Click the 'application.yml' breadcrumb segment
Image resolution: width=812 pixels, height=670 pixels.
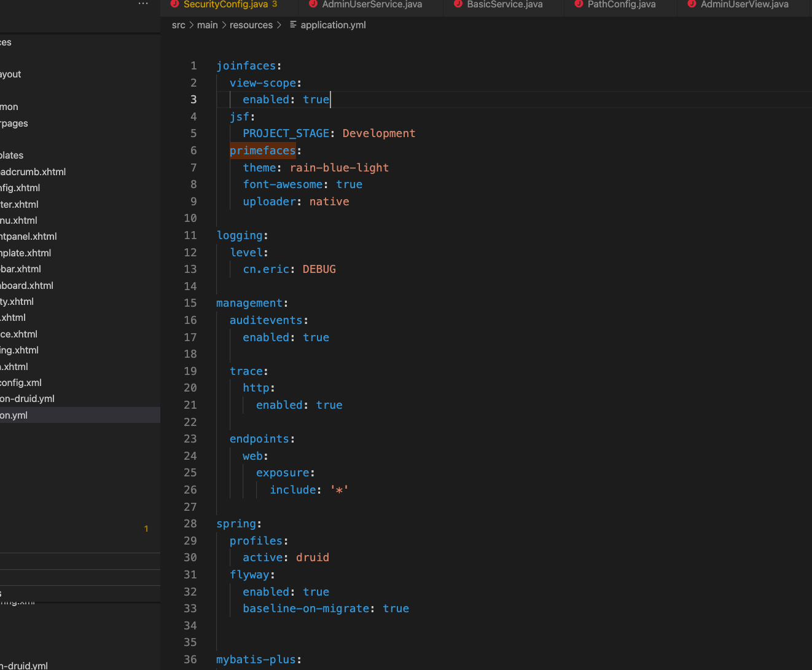(x=333, y=25)
